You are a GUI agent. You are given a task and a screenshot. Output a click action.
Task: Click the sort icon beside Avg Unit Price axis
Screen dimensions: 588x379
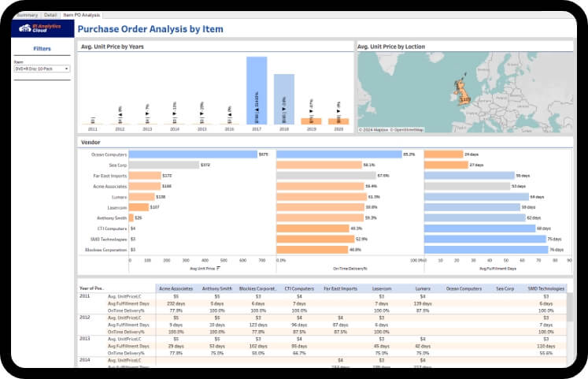coord(218,269)
